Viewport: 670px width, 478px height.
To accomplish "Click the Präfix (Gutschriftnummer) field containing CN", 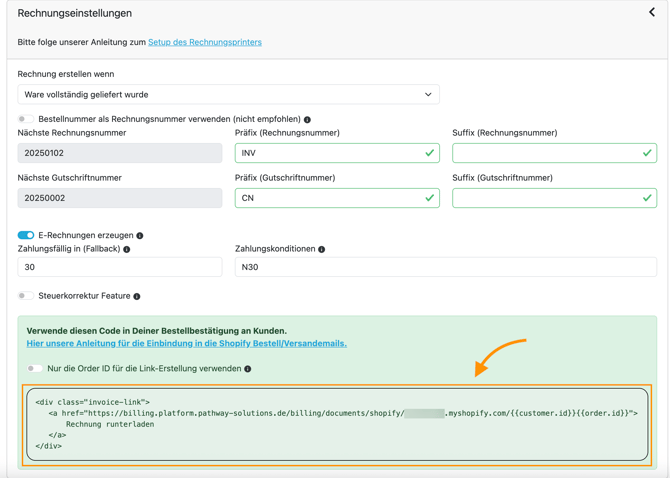I will coord(328,198).
